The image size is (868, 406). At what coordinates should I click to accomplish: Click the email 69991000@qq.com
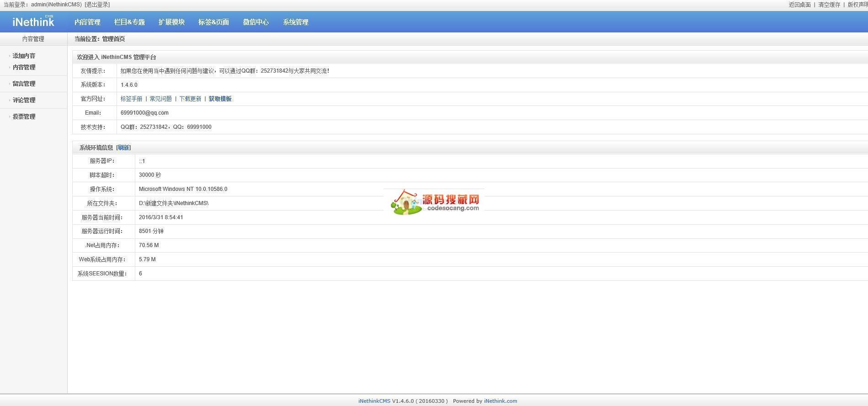[144, 113]
